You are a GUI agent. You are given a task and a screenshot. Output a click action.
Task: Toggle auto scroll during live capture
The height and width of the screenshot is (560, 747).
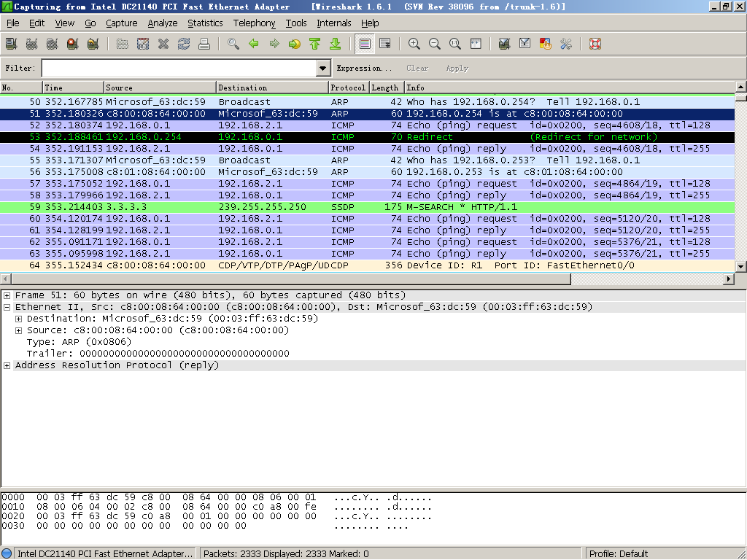point(385,44)
